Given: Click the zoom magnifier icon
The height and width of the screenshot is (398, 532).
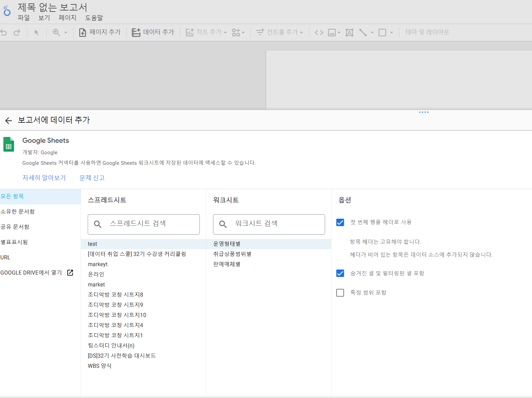Looking at the screenshot, I should pos(56,33).
